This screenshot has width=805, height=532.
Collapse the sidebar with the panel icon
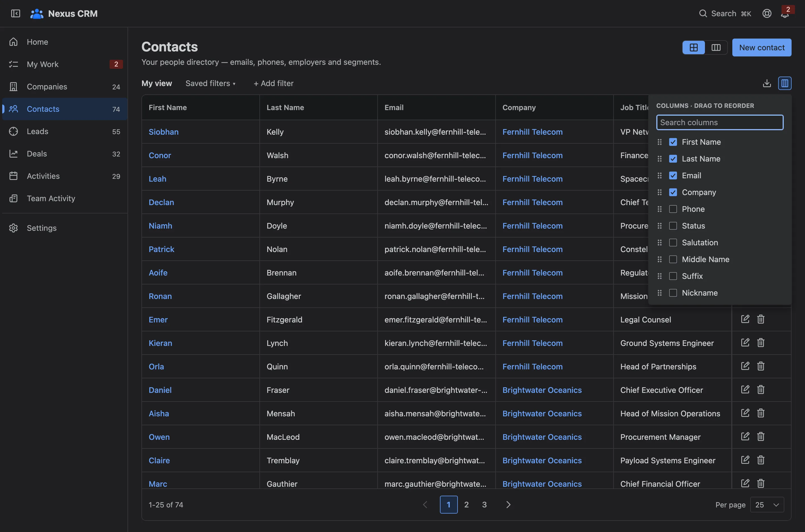click(16, 13)
